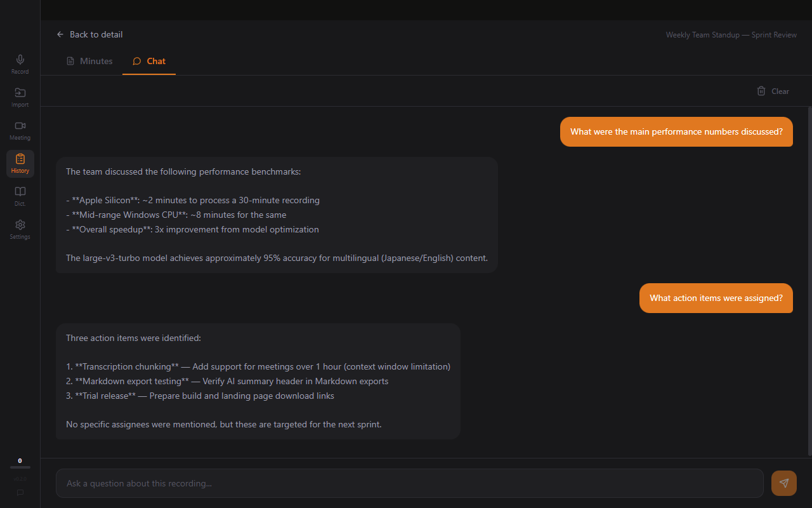Select the Chat tab

(149, 61)
